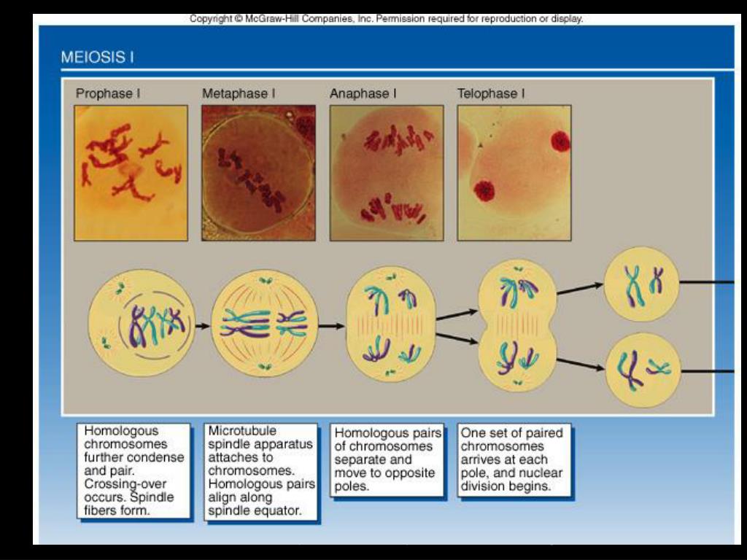Click the McGraw-Hill copyright notice text
The image size is (747, 560).
(x=387, y=19)
